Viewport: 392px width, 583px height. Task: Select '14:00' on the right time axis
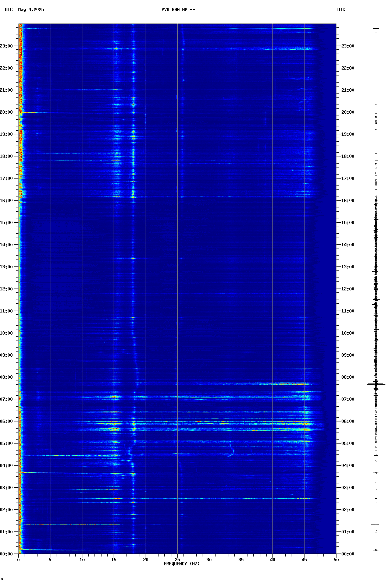pyautogui.click(x=348, y=245)
